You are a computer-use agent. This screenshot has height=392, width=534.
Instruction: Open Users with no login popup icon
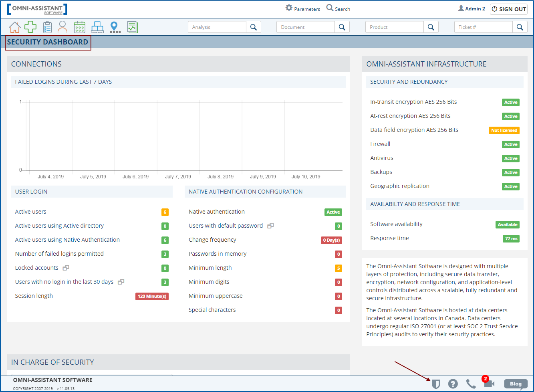pyautogui.click(x=121, y=282)
